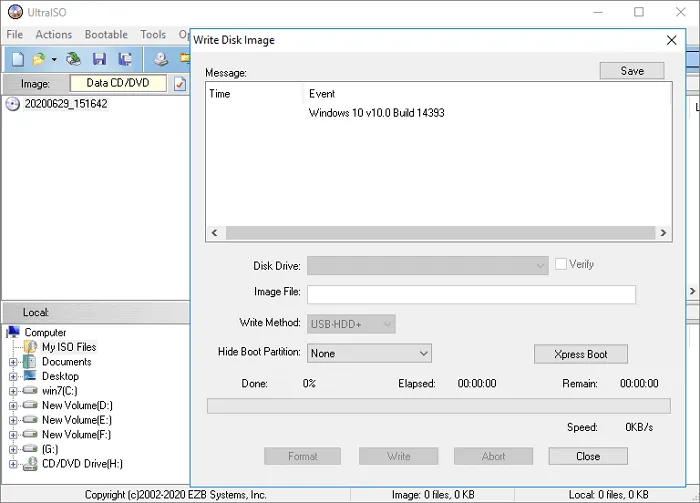Select the 20200629_151642 disc icon
700x503 pixels.
pos(13,104)
